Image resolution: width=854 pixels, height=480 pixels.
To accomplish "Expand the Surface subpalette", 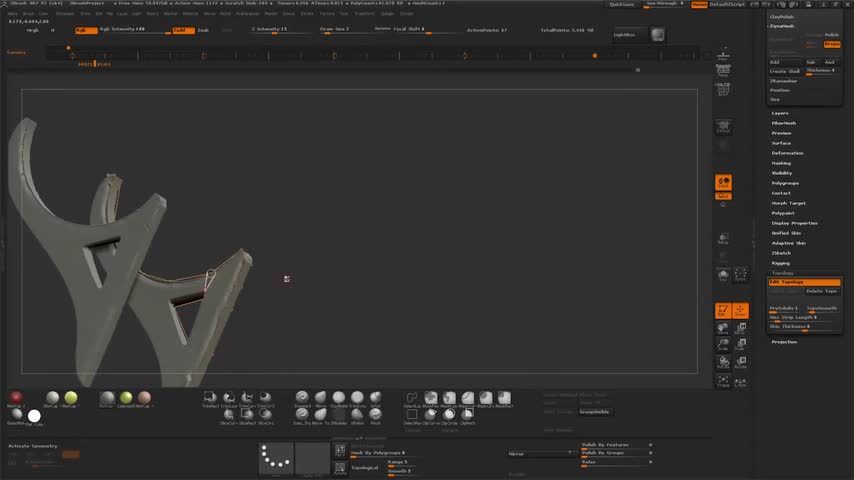I will (x=781, y=143).
